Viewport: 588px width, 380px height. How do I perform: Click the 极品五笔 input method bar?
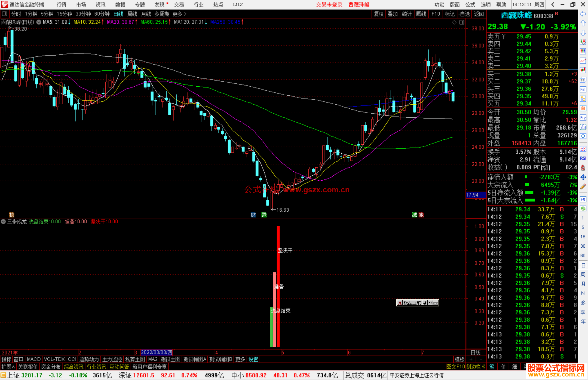click(418, 303)
